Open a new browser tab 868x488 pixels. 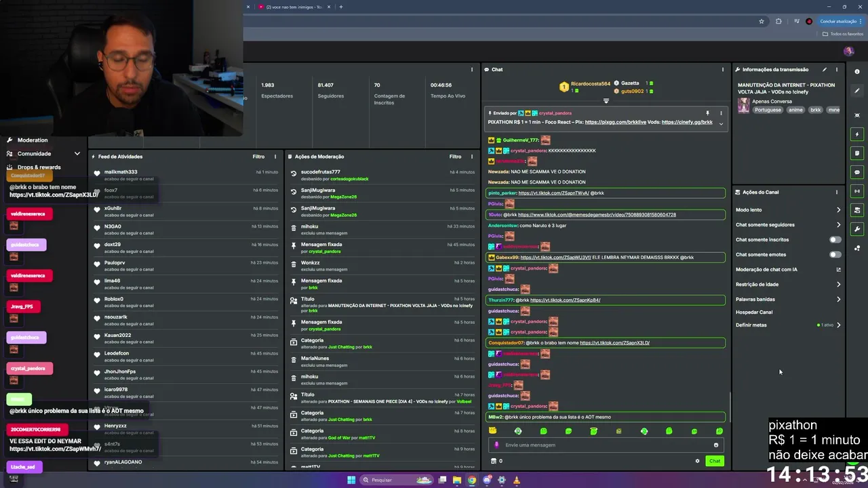[341, 7]
